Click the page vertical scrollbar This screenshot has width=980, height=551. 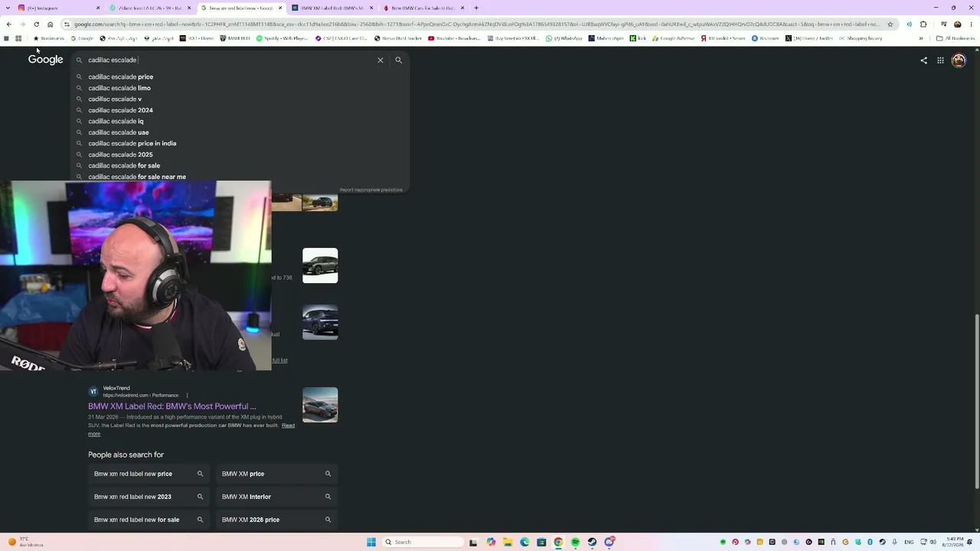coord(976,402)
